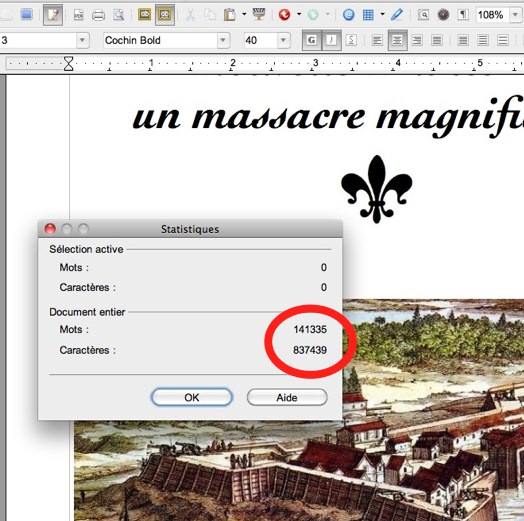
Task: Click the Copy icon
Action: coord(210,15)
